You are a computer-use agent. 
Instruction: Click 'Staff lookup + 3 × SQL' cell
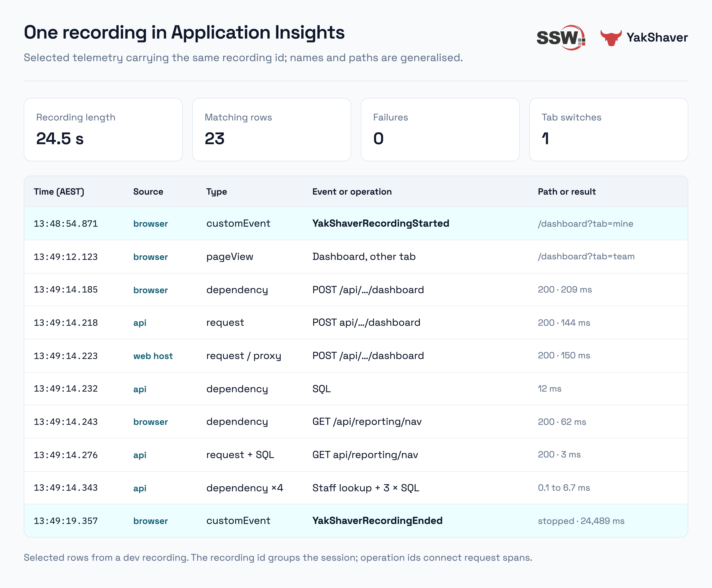366,488
